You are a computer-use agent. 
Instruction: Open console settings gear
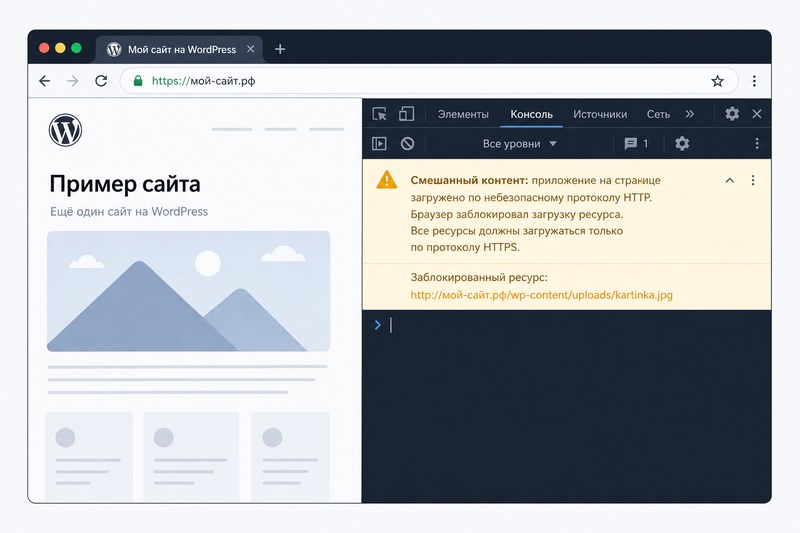(x=682, y=143)
